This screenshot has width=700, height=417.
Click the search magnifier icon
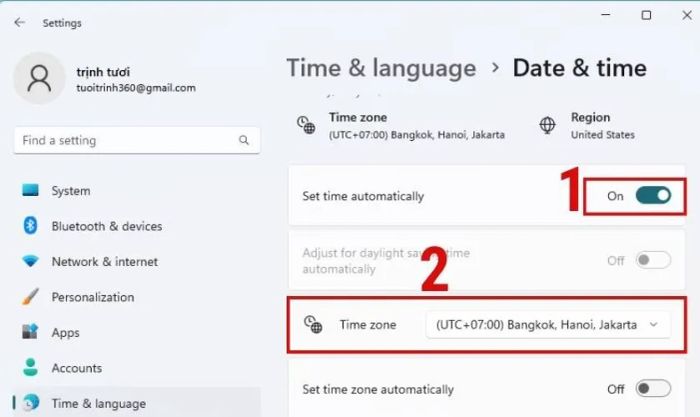tap(244, 140)
